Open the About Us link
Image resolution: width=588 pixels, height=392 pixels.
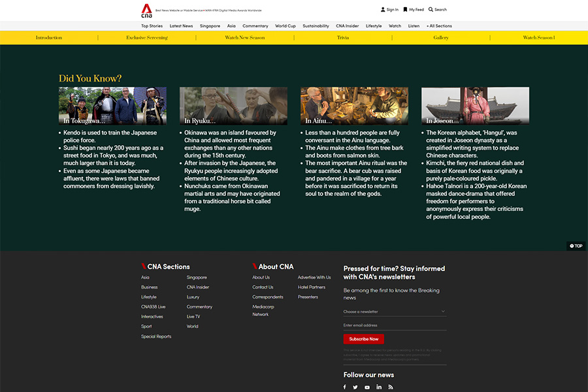(x=261, y=278)
